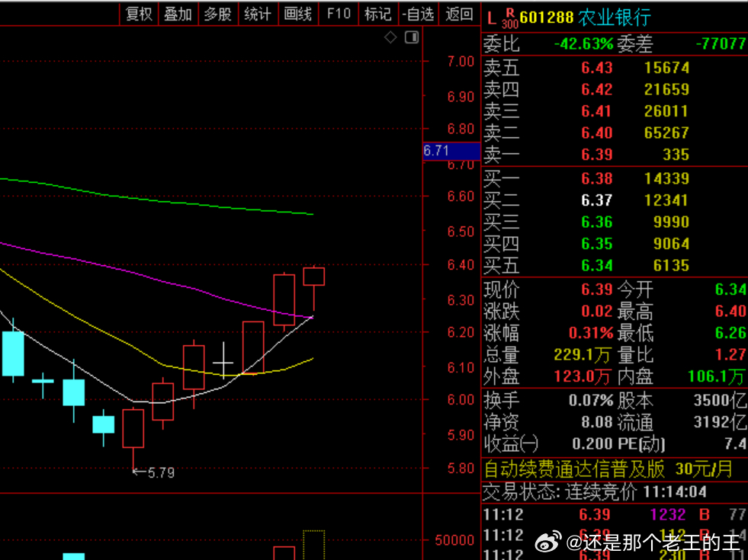Click 涨幅 value 0.31%

click(x=591, y=333)
